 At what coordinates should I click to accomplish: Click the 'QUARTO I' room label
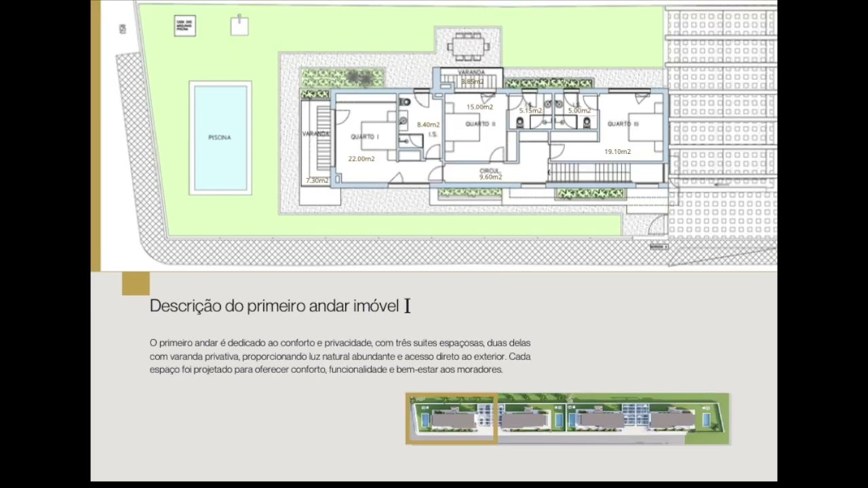pyautogui.click(x=364, y=137)
